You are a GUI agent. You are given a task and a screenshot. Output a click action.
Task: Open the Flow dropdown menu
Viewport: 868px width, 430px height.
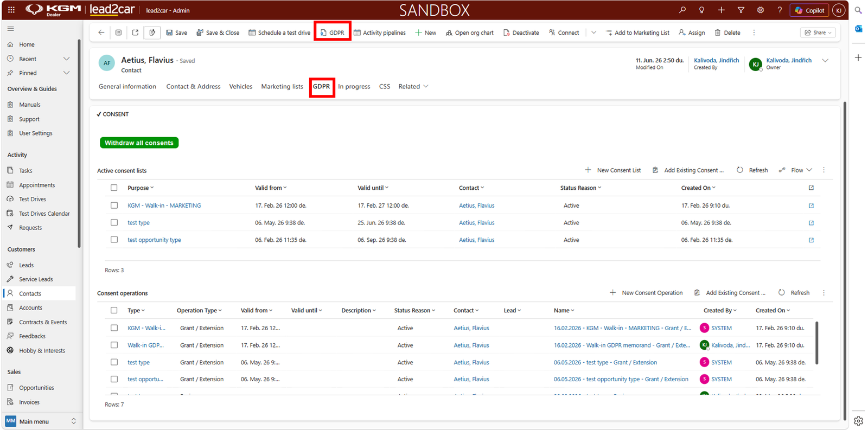796,170
